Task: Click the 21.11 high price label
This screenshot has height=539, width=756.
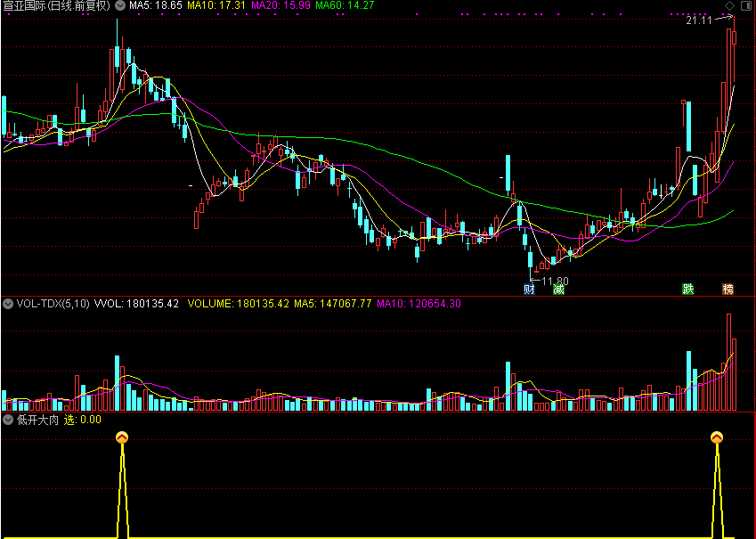Action: [x=699, y=20]
